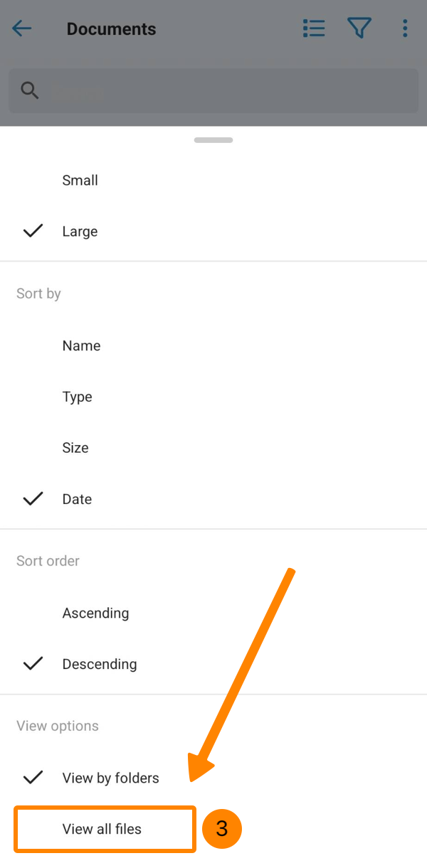Open the filter funnel icon

[359, 28]
